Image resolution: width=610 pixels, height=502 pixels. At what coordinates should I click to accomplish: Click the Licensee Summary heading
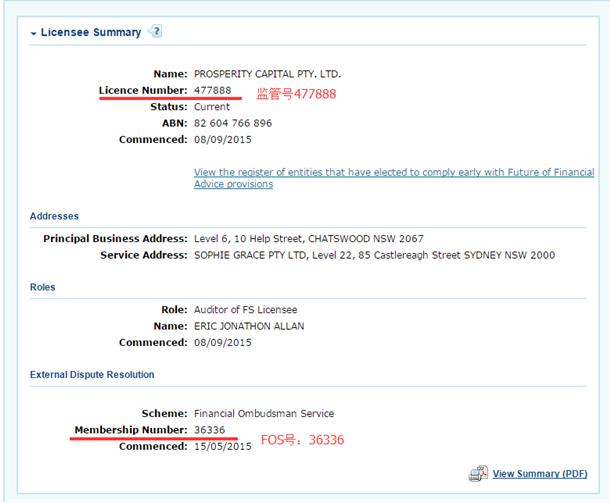pos(91,32)
